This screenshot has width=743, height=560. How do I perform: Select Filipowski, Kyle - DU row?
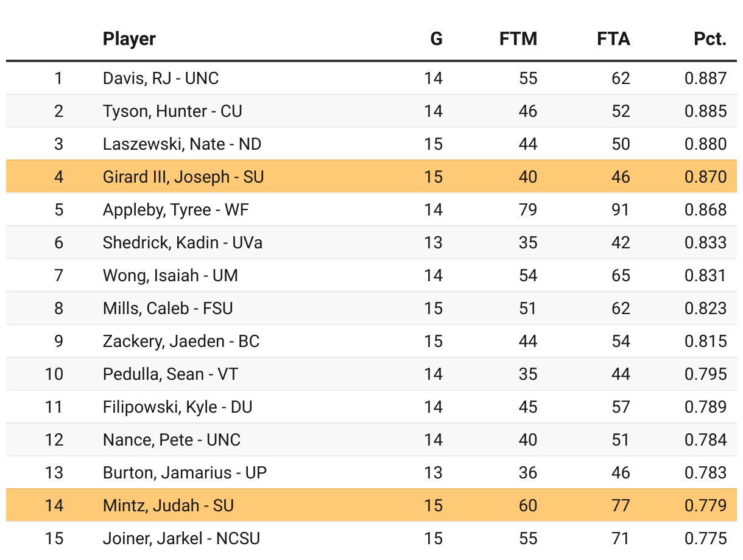tap(371, 407)
